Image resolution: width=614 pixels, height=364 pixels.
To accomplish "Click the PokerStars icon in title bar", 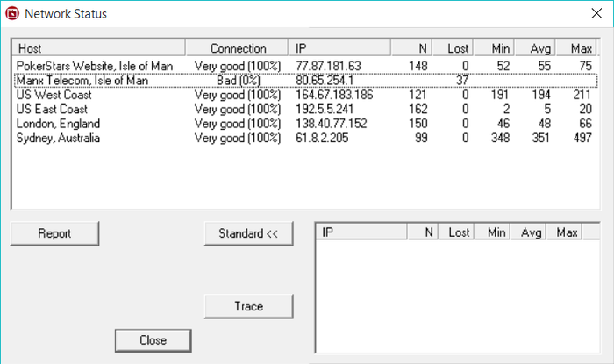I will tap(12, 13).
